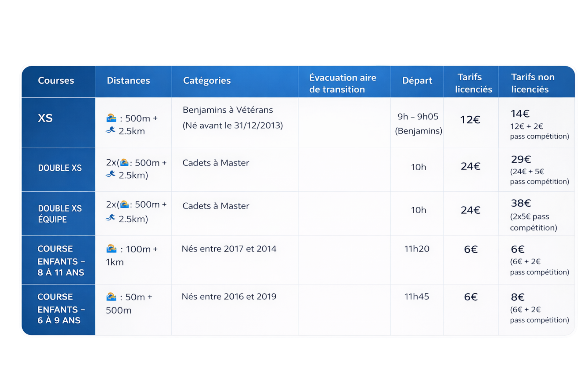Image resolution: width=588 pixels, height=392 pixels.
Task: Select the XS course row label
Action: pos(45,118)
